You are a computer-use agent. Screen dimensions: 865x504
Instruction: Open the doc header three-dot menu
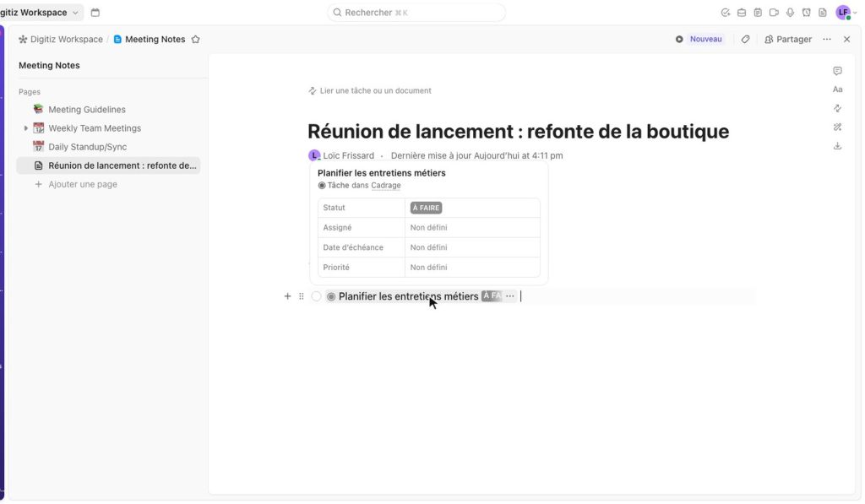826,39
